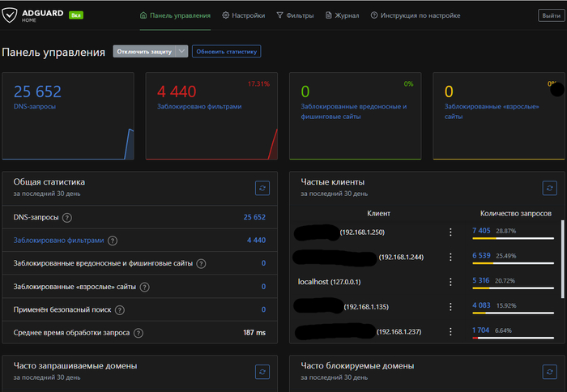The height and width of the screenshot is (392, 567).
Task: Open three-dot menu for client 192.168.1.250
Action: click(x=450, y=232)
